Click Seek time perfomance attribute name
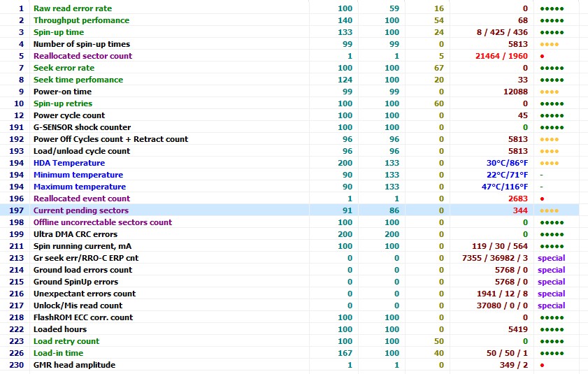This screenshot has height=374, width=588. coord(78,80)
